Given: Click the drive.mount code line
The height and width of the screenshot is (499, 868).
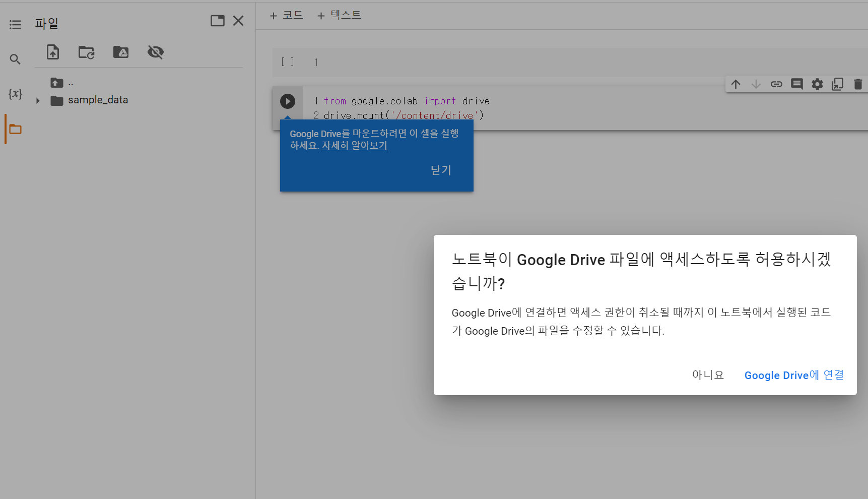Looking at the screenshot, I should tap(404, 115).
